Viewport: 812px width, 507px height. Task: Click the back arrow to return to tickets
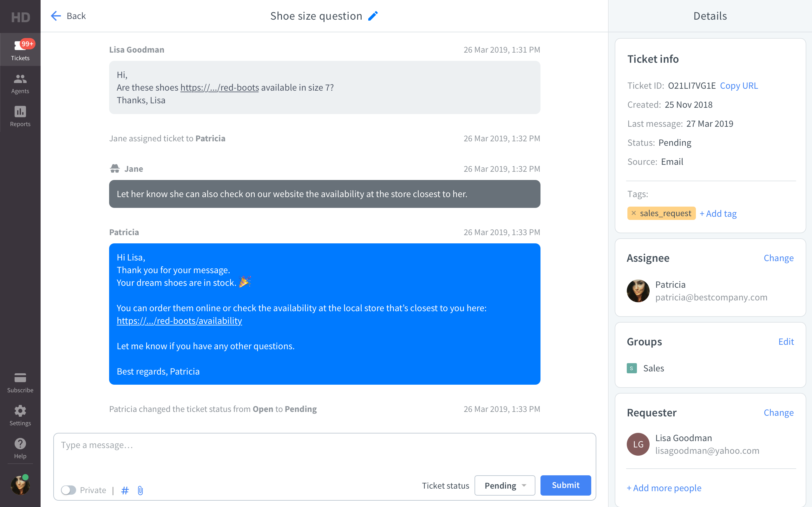pos(56,16)
